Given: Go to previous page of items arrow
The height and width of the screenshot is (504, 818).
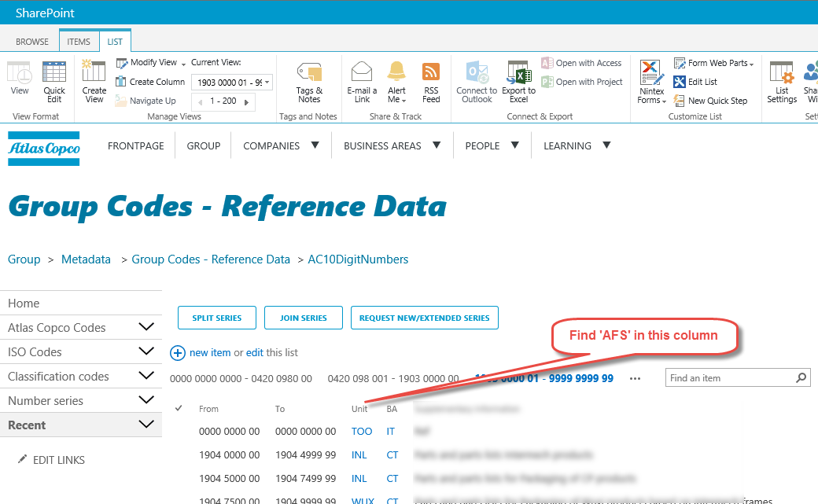Looking at the screenshot, I should (x=201, y=101).
